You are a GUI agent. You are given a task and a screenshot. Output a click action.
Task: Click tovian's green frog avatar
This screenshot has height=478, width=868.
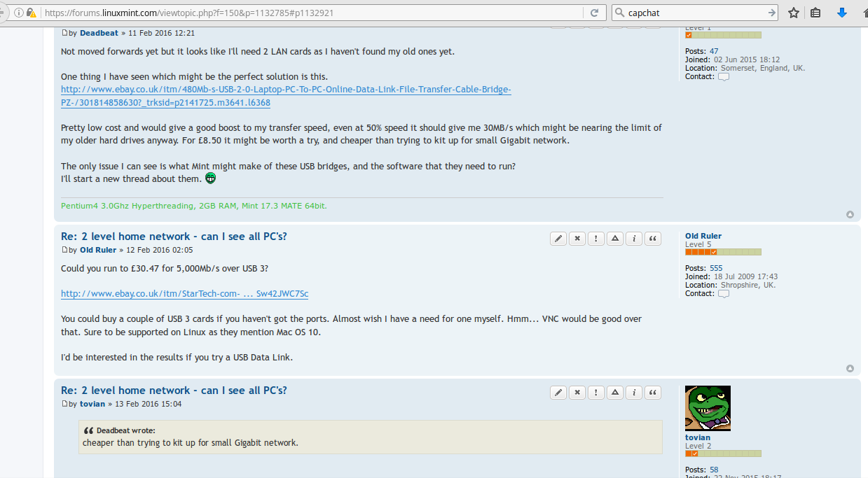708,408
